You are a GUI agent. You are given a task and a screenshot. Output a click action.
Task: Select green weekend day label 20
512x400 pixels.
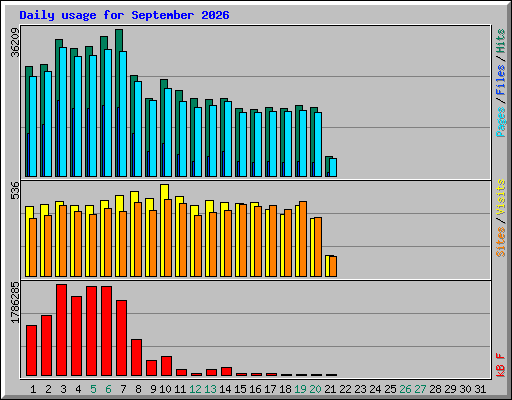(315, 389)
